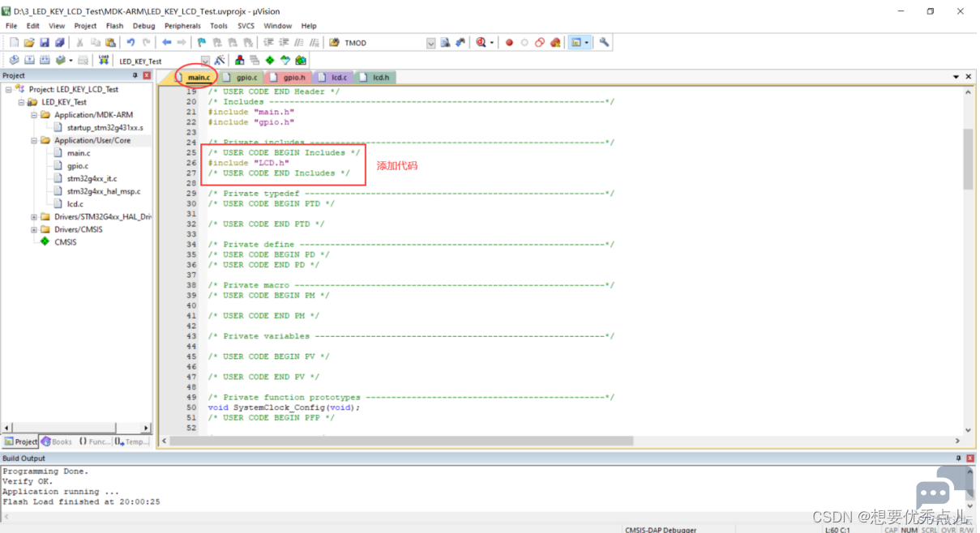Pin the Project panel with pushpin
The width and height of the screenshot is (980, 533).
click(x=135, y=75)
